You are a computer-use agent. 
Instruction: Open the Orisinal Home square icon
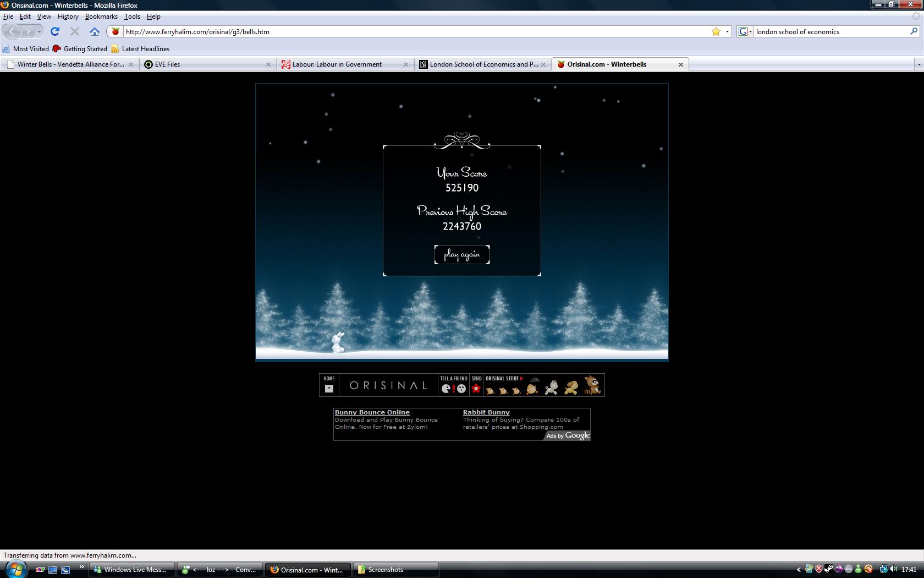(329, 388)
